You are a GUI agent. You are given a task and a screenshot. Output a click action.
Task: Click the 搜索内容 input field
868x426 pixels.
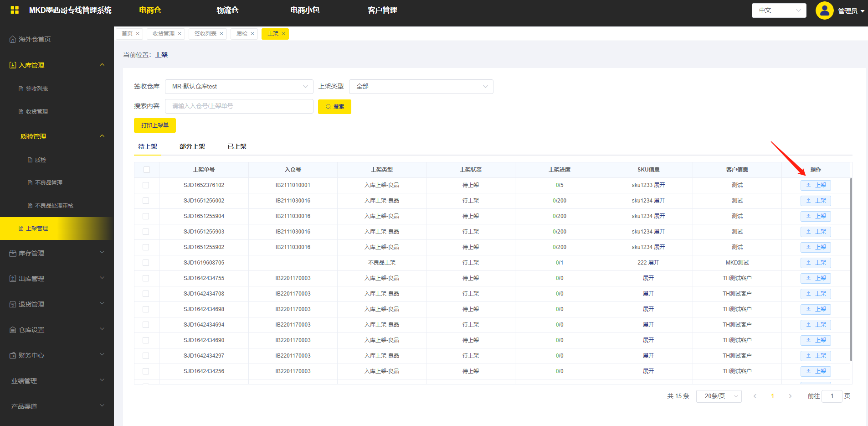239,106
